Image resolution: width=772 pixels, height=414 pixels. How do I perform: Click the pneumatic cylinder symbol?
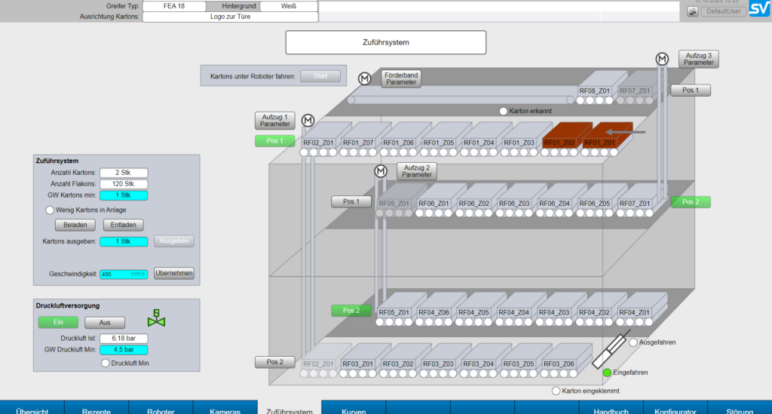(607, 352)
